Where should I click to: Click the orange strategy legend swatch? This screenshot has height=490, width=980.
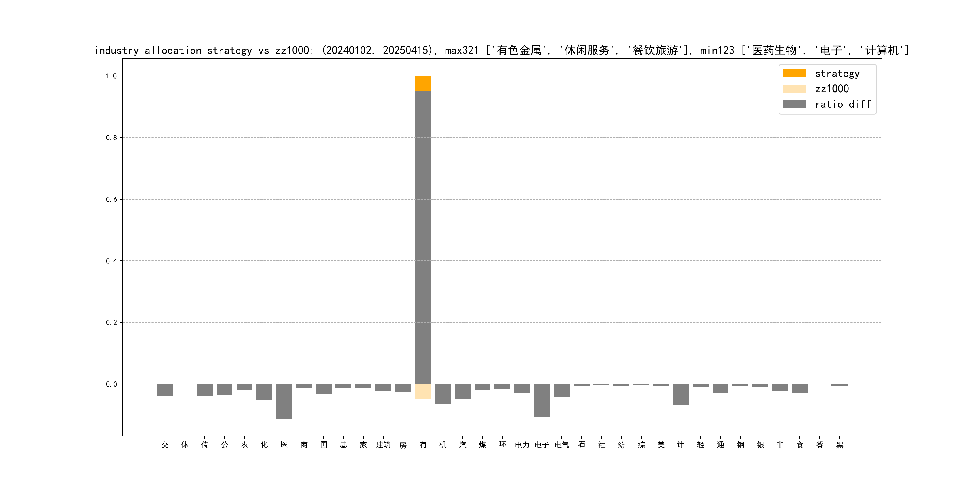(794, 73)
